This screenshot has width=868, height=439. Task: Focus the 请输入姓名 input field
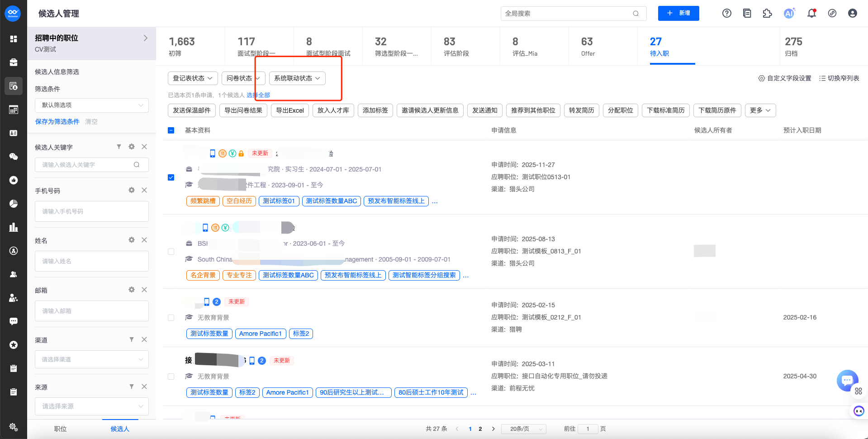click(x=92, y=261)
